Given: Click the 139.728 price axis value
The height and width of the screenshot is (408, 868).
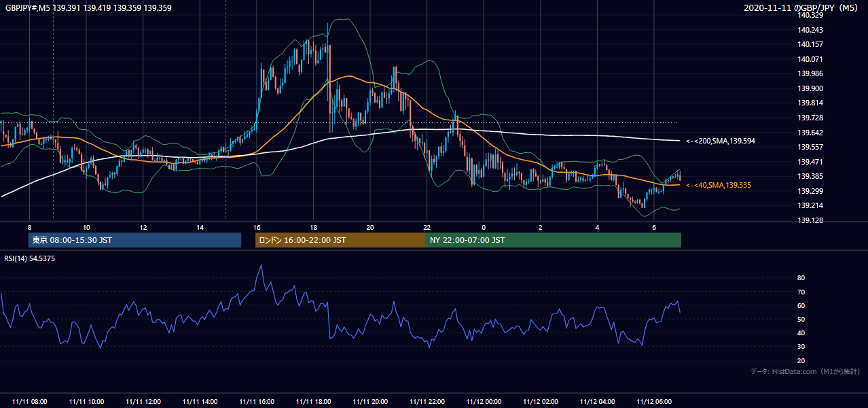Looking at the screenshot, I should 810,118.
